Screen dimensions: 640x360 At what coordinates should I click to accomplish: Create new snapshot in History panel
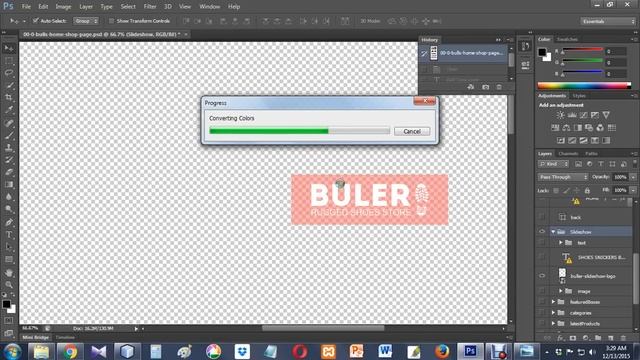485,87
